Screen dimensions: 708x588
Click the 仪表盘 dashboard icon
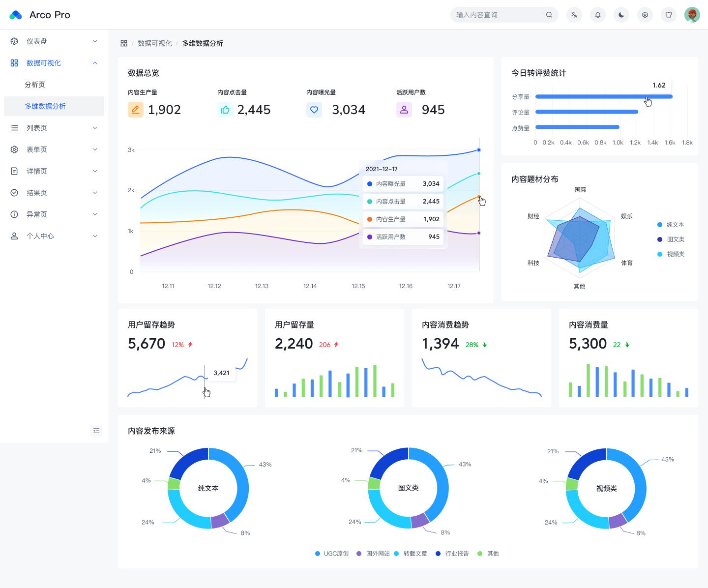click(14, 41)
